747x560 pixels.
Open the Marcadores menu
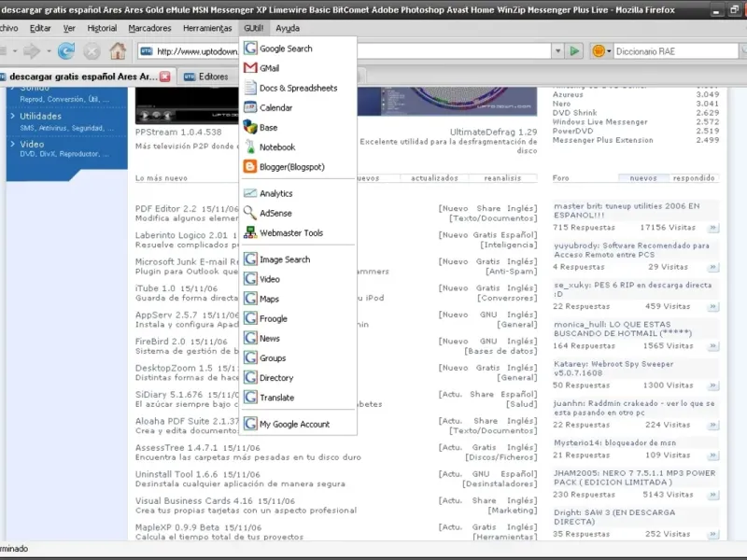[x=149, y=28]
